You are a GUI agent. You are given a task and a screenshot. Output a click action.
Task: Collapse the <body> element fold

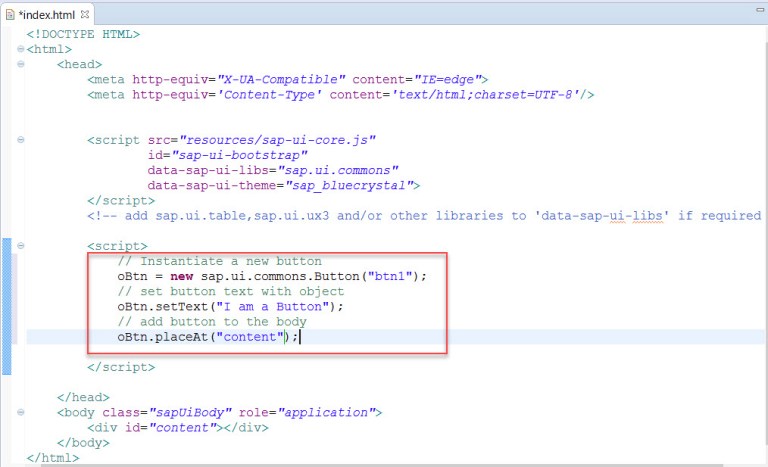[21, 412]
